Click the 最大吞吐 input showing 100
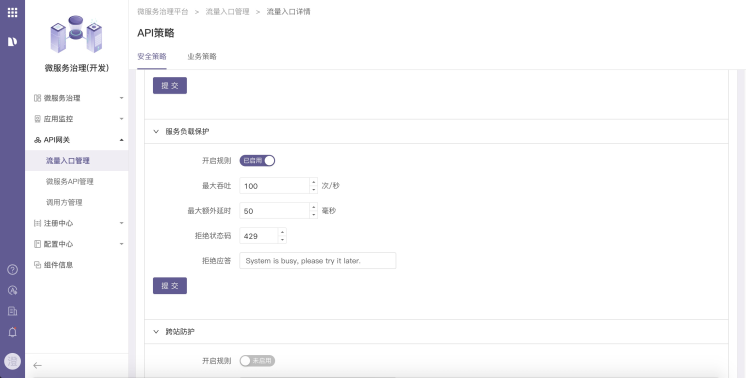 (275, 186)
